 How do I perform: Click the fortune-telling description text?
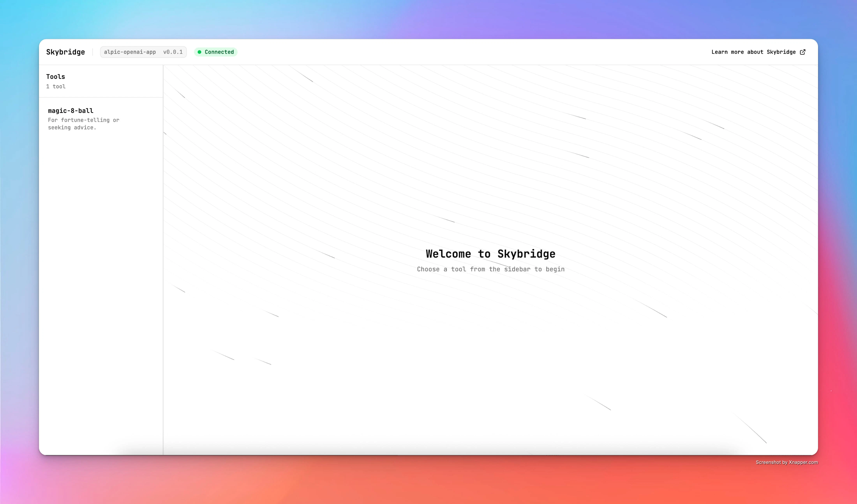tap(83, 124)
